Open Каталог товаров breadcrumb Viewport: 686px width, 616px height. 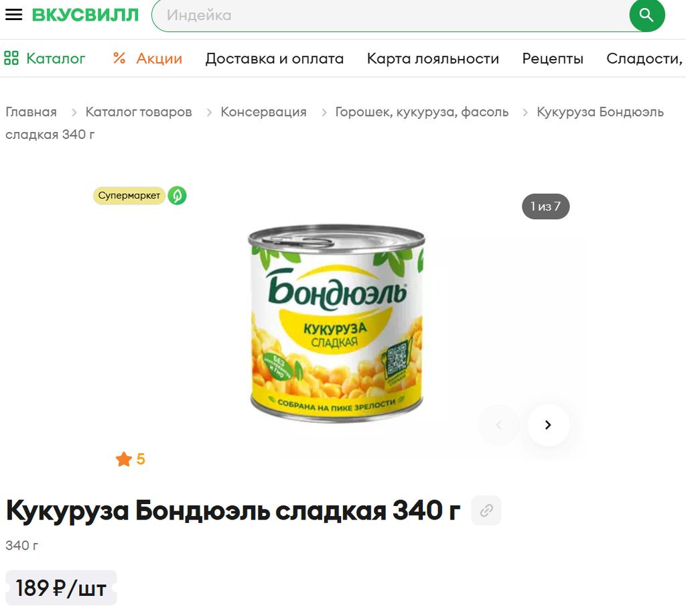[139, 112]
